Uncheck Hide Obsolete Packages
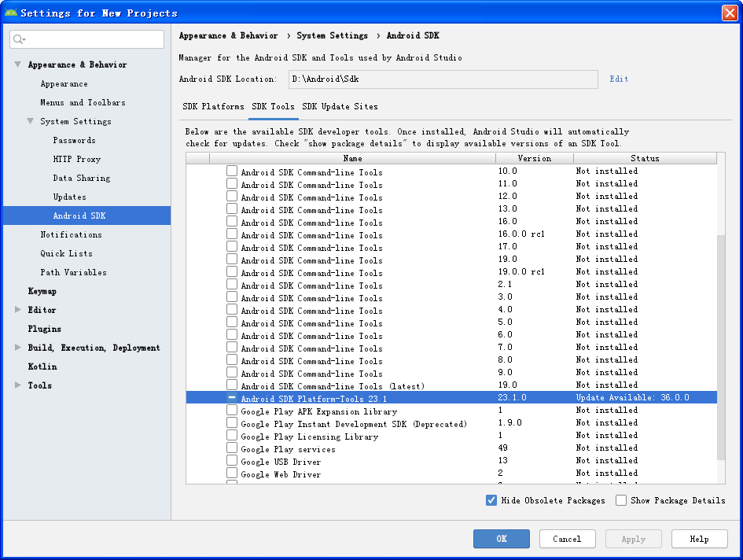 (491, 500)
